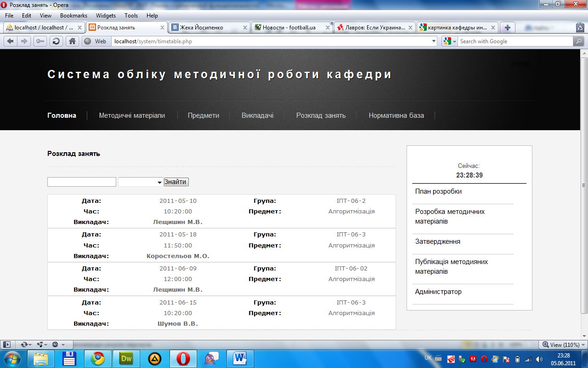Expand the dropdown next to search field
Viewport: 588px width, 368px height.
[x=141, y=182]
